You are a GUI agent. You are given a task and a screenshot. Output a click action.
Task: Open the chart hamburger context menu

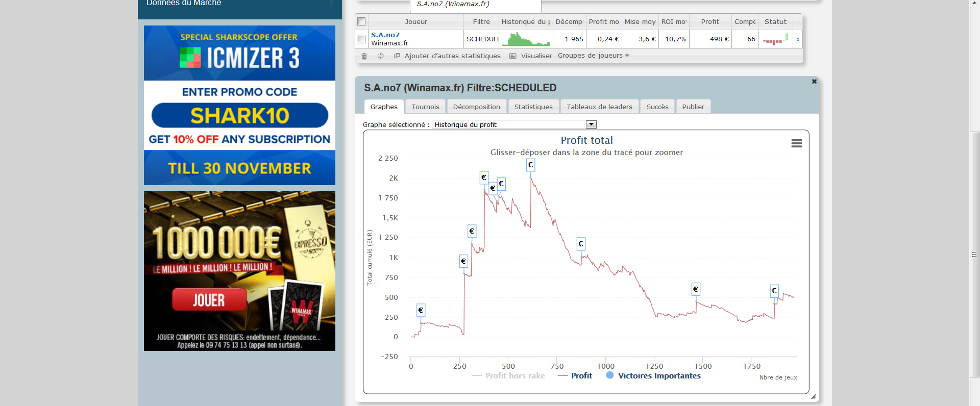pyautogui.click(x=796, y=143)
